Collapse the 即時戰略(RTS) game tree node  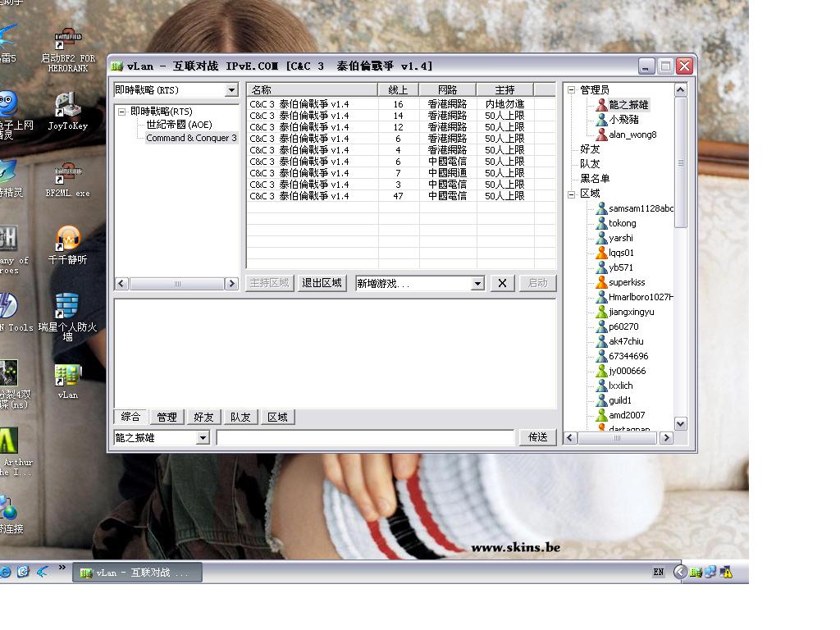pyautogui.click(x=121, y=112)
